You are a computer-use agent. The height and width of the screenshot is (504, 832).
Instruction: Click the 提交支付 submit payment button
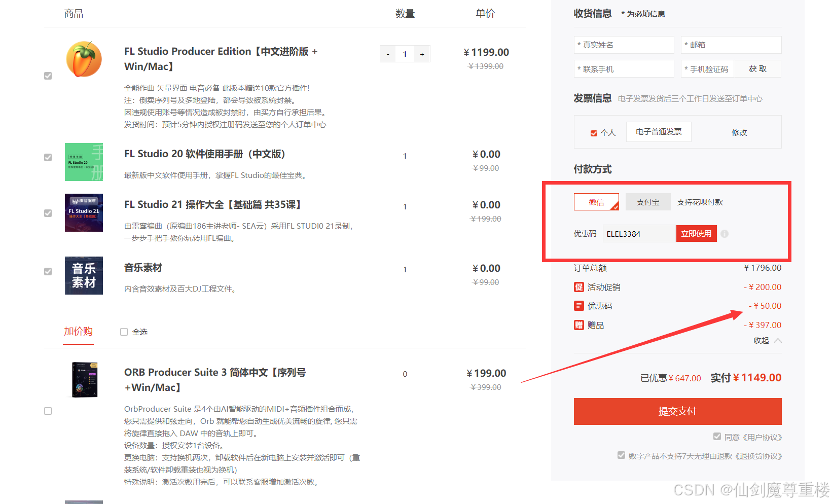(677, 411)
